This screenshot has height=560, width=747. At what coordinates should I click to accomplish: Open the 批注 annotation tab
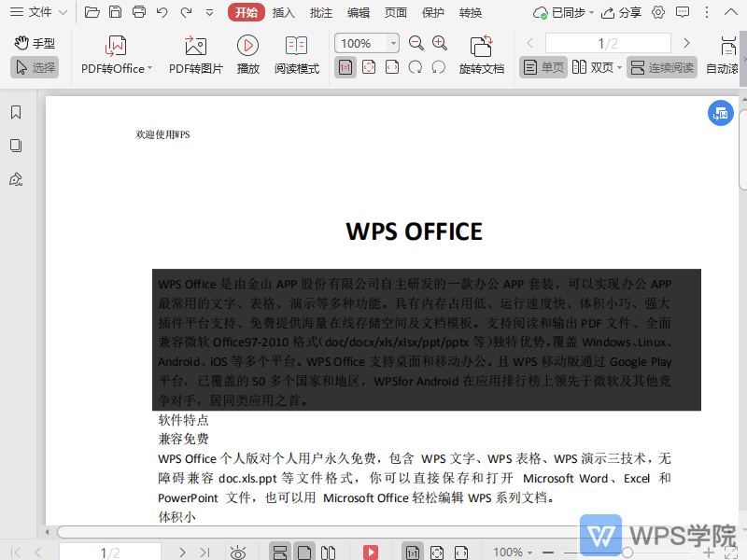321,12
